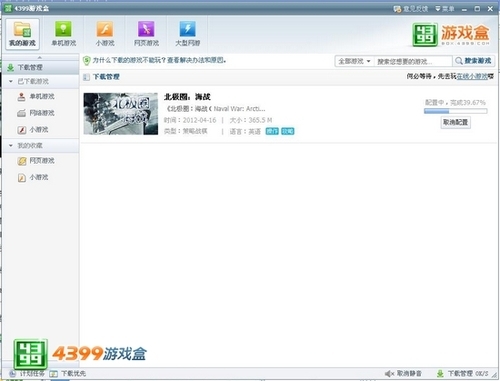Open the 大型网游 tab
500x381 pixels.
point(187,34)
